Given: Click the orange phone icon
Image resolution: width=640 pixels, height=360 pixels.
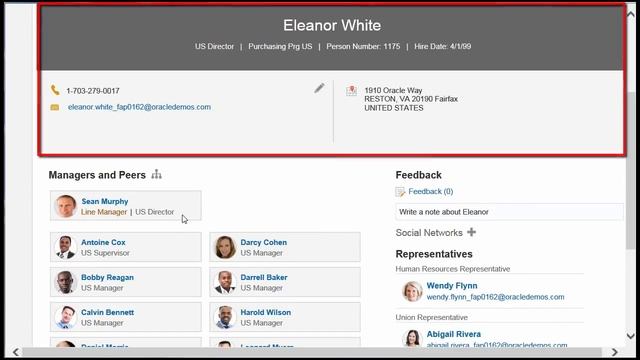Looking at the screenshot, I should tap(55, 90).
